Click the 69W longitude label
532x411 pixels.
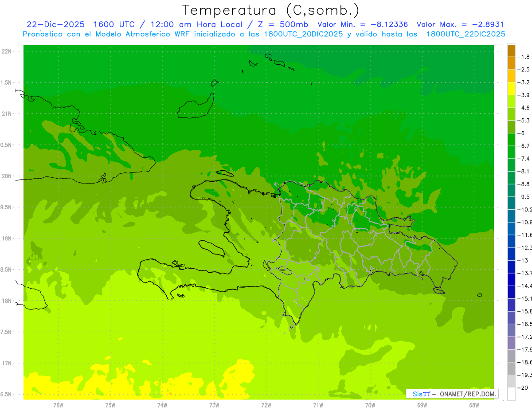click(422, 405)
